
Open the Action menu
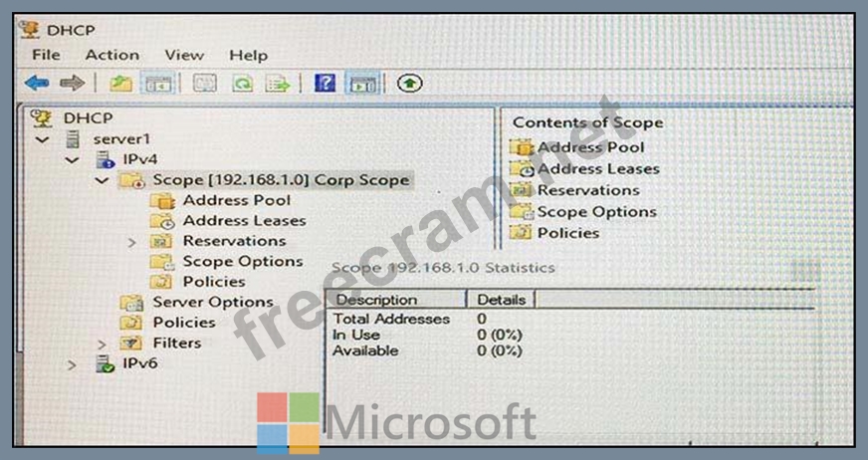(x=111, y=56)
